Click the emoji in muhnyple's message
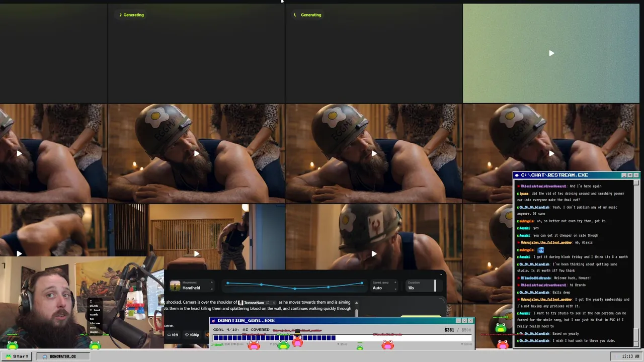This screenshot has height=362, width=644. point(540,250)
